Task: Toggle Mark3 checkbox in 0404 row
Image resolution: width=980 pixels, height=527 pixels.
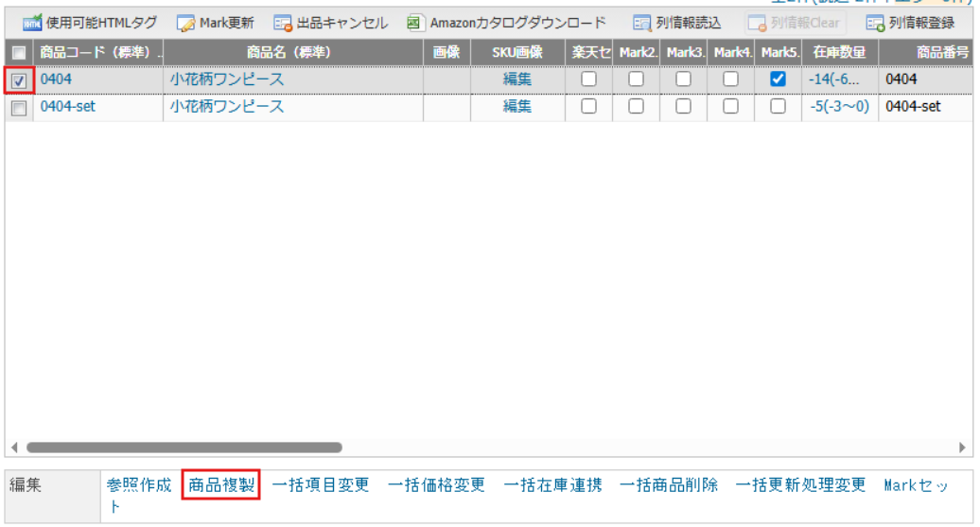Action: pos(683,79)
